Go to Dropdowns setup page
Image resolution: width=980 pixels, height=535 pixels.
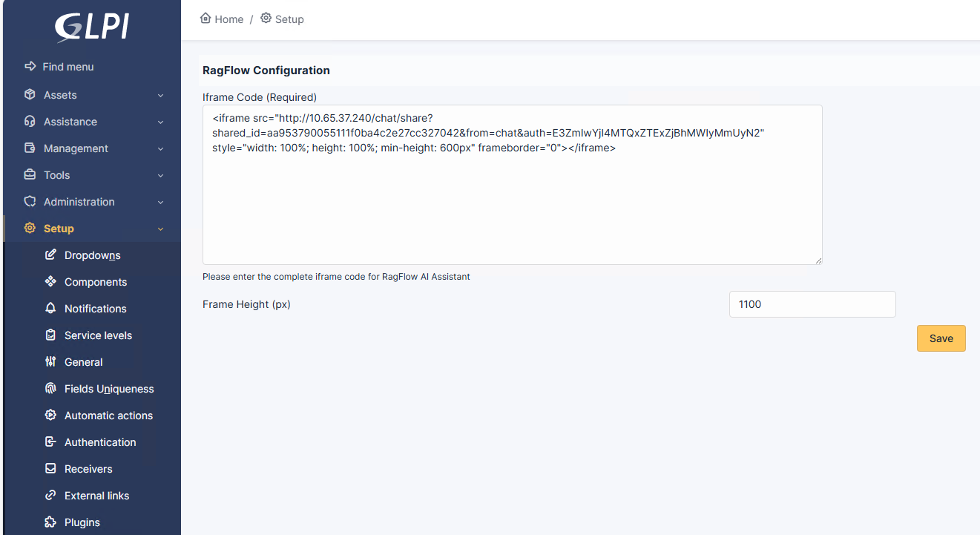pyautogui.click(x=92, y=255)
